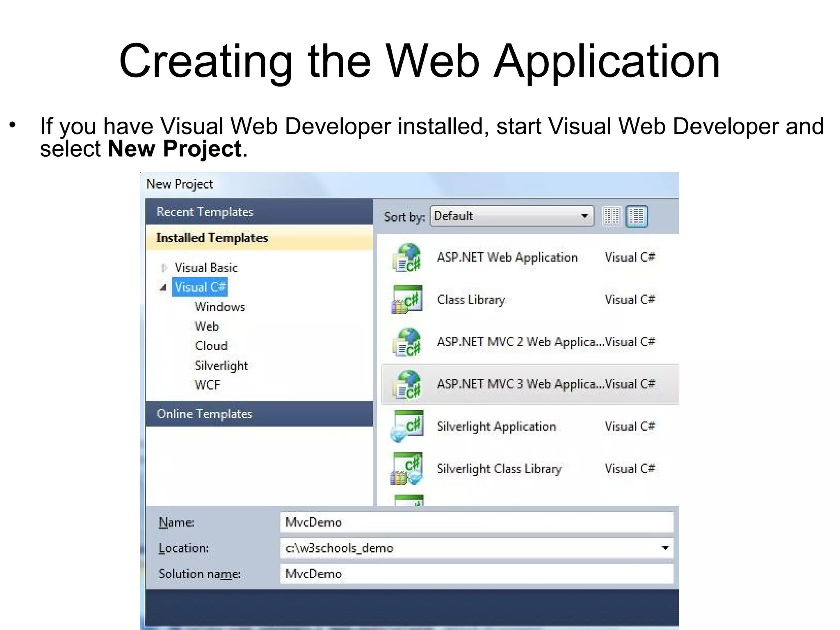Select the Silverlight category in tree
This screenshot has height=630, width=840.
[221, 365]
